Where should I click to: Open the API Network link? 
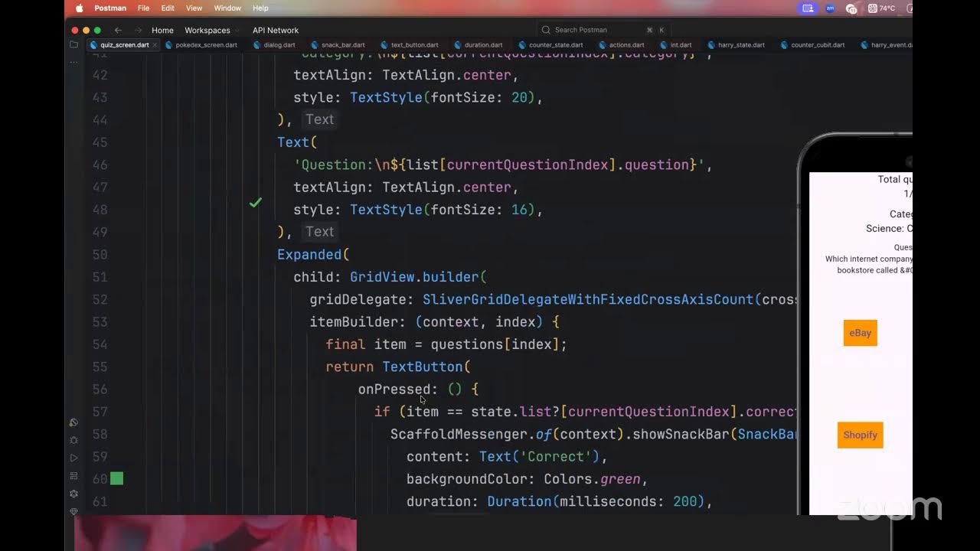click(276, 31)
